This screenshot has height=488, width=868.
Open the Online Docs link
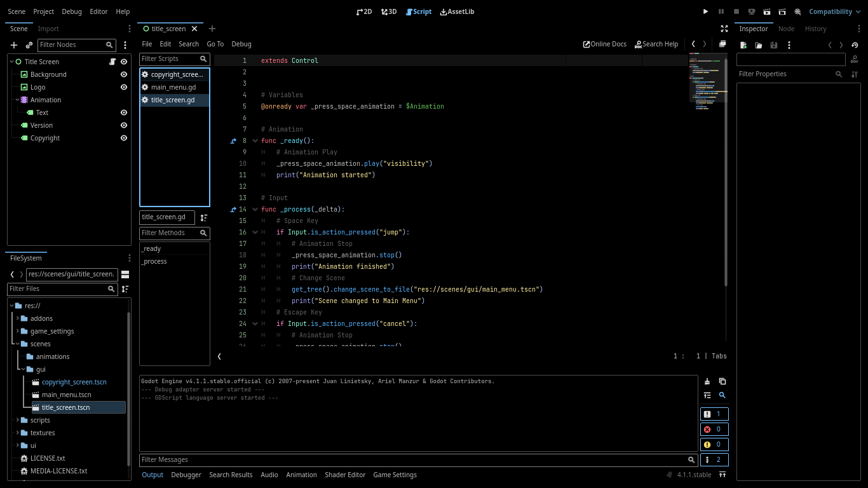point(604,44)
